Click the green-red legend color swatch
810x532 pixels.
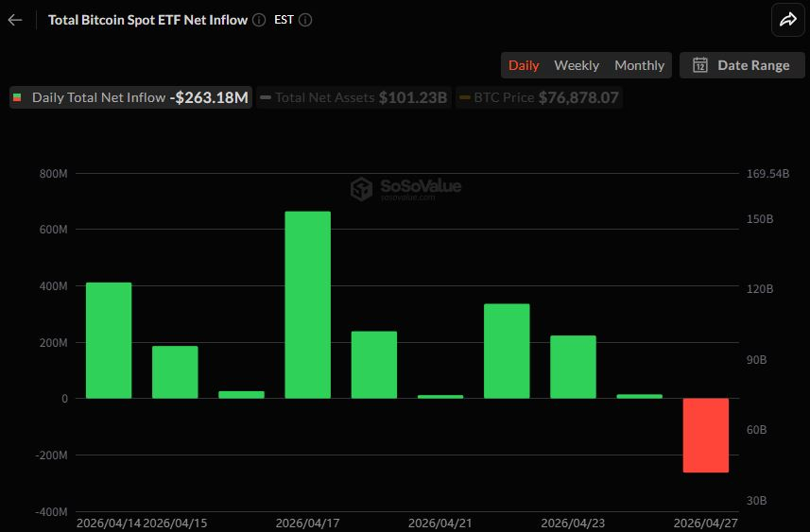coord(17,97)
